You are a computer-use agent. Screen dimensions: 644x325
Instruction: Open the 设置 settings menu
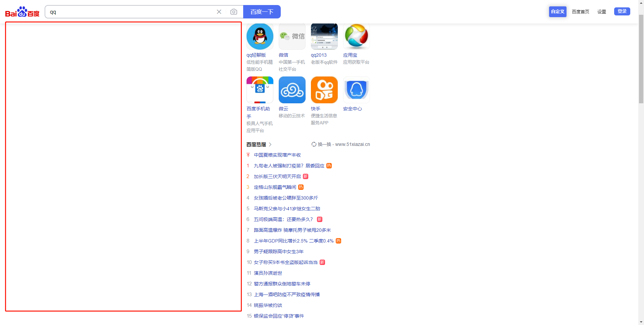point(601,11)
